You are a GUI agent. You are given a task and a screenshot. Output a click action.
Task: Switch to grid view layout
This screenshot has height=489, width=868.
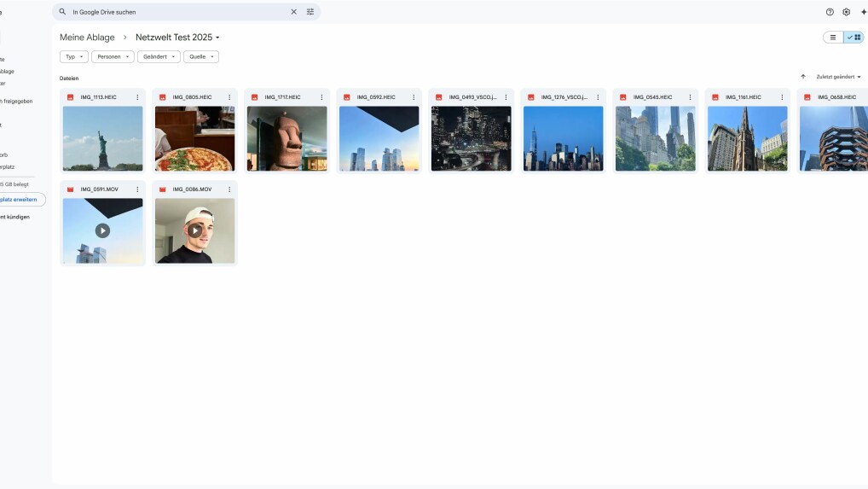pyautogui.click(x=854, y=37)
